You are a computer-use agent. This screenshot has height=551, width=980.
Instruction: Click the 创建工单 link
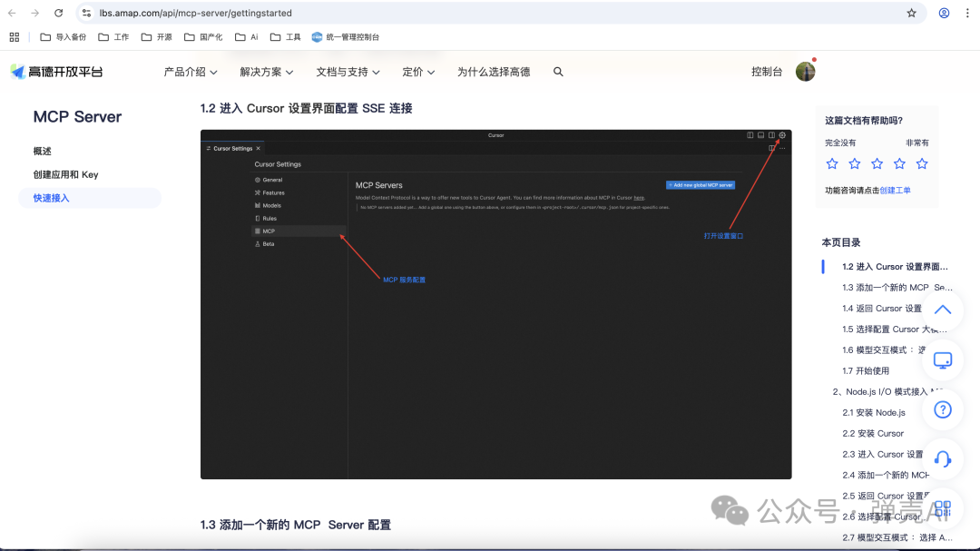(895, 191)
